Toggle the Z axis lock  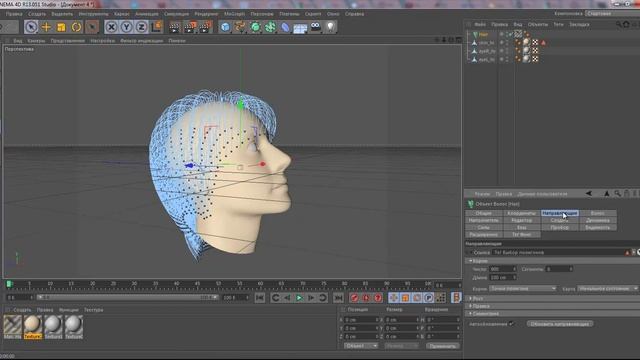point(141,27)
